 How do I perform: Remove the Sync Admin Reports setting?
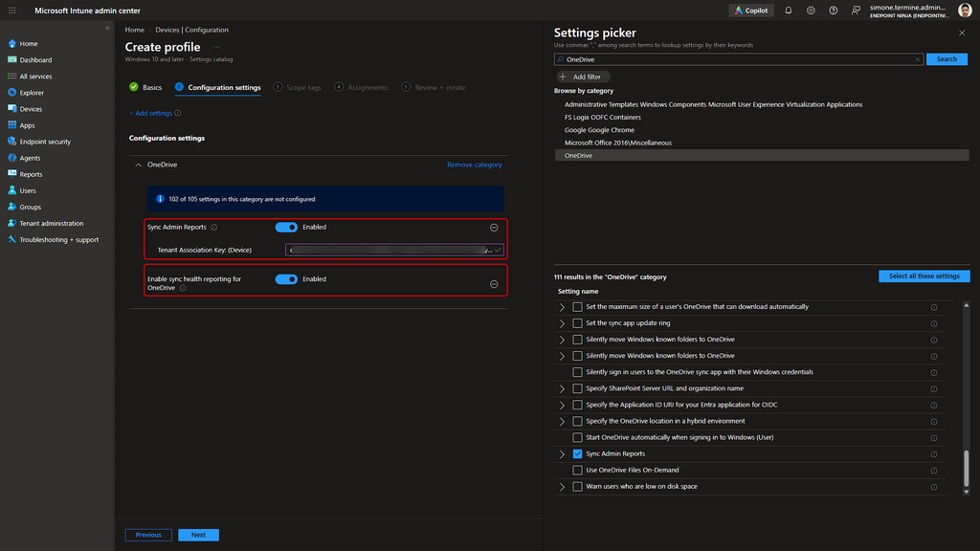point(494,228)
